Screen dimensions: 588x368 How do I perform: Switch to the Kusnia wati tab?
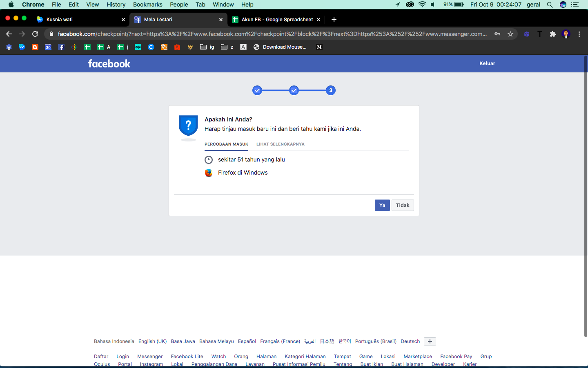point(80,20)
